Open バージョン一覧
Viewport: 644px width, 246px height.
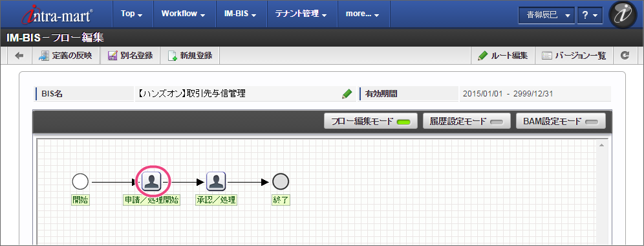[x=574, y=56]
